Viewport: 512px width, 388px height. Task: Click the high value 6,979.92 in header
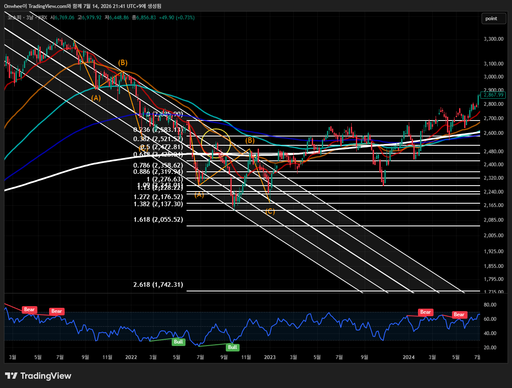tap(91, 17)
